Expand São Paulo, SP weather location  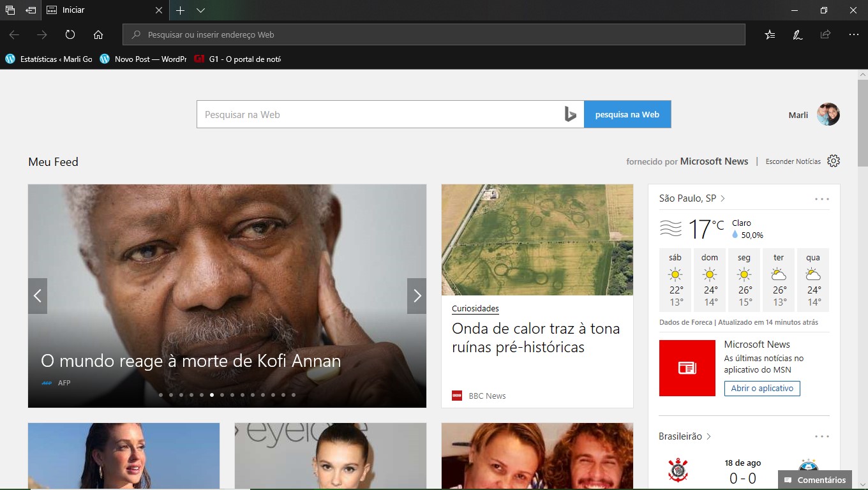tap(692, 198)
